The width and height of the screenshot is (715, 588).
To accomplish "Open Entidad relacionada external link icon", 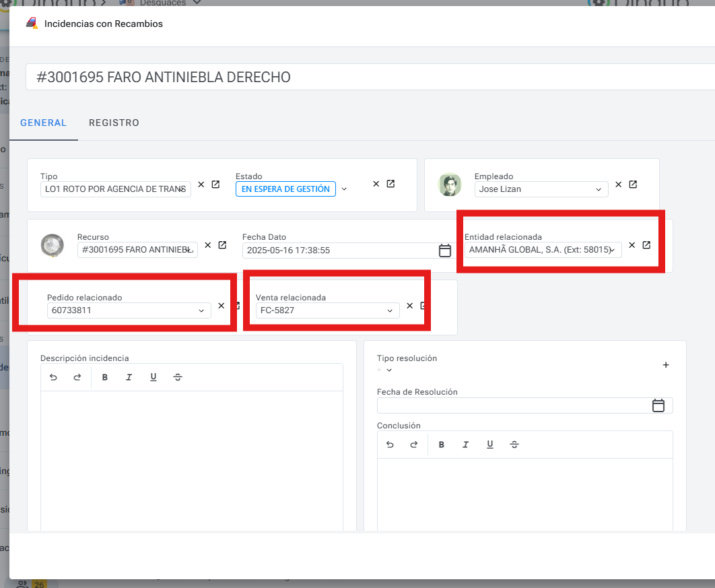I will tap(646, 245).
